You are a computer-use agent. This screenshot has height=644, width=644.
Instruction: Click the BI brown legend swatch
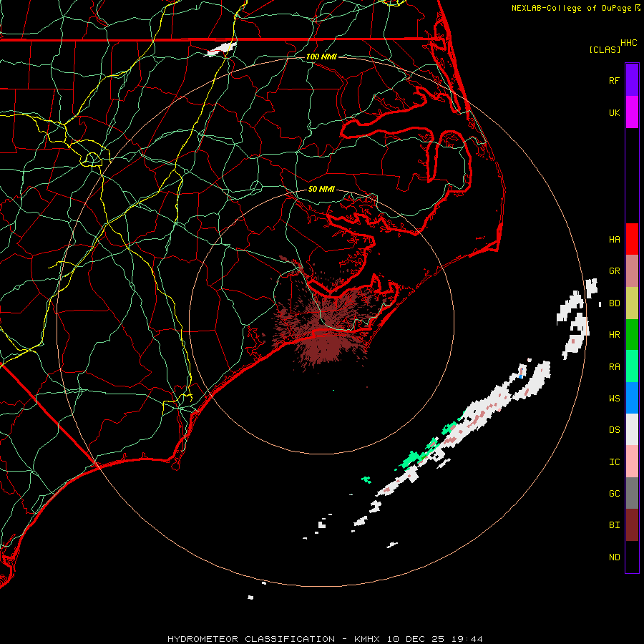[632, 525]
